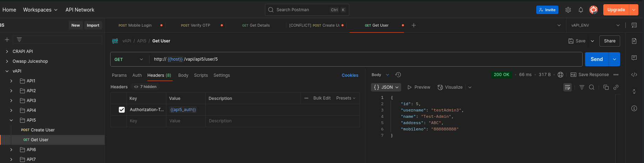The height and width of the screenshot is (163, 644).
Task: Expand the CRAPI API collection
Action: click(7, 51)
